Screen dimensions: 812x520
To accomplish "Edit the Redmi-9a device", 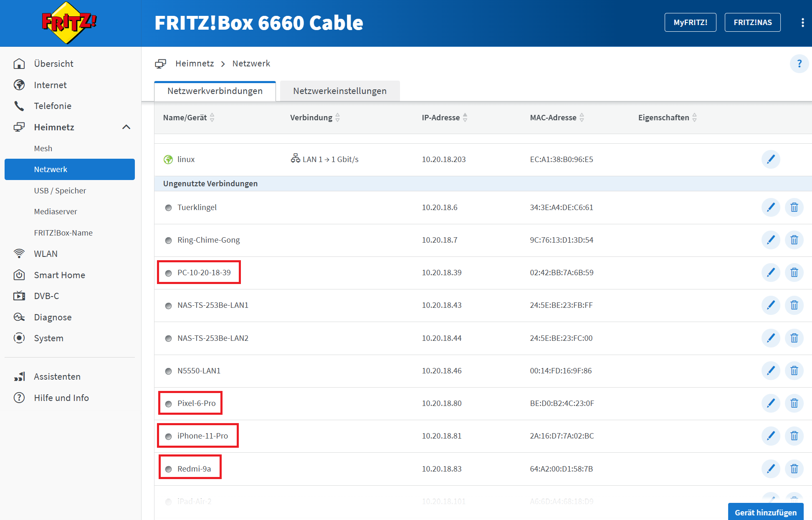I will 771,469.
